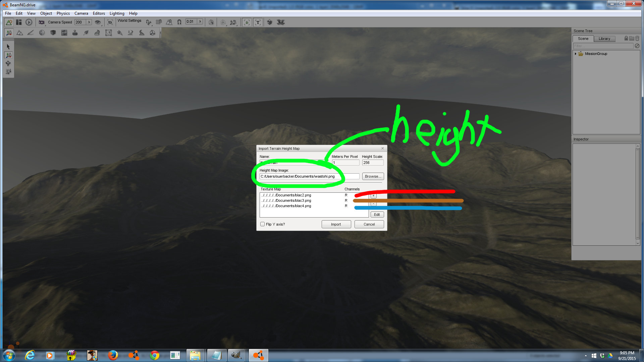Select the Forest Editor leaf icon
The height and width of the screenshot is (362, 644).
point(86,33)
